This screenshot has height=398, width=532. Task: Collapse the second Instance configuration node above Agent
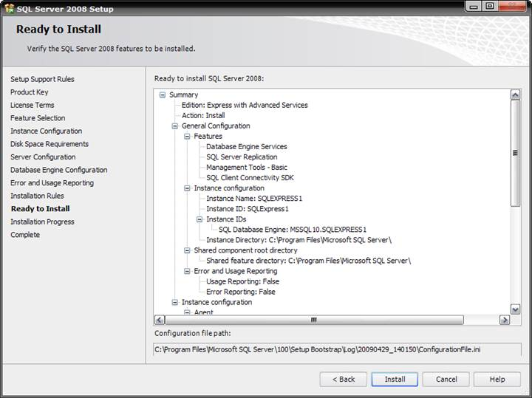(x=174, y=302)
